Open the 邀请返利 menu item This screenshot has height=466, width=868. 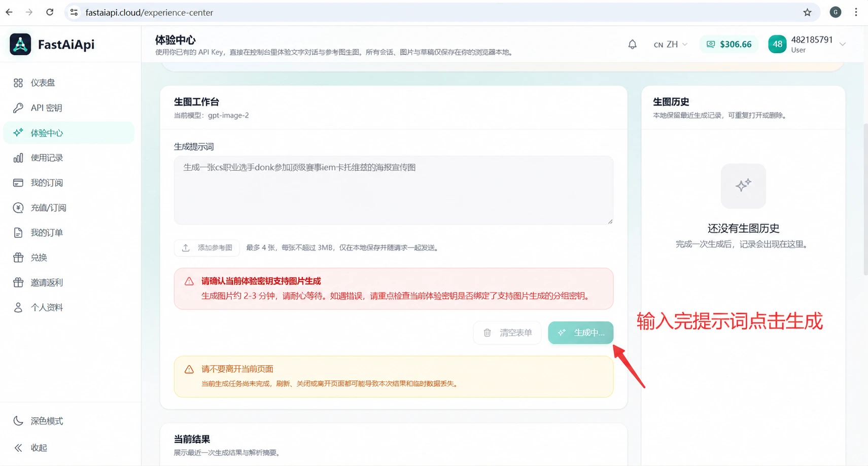[68, 282]
